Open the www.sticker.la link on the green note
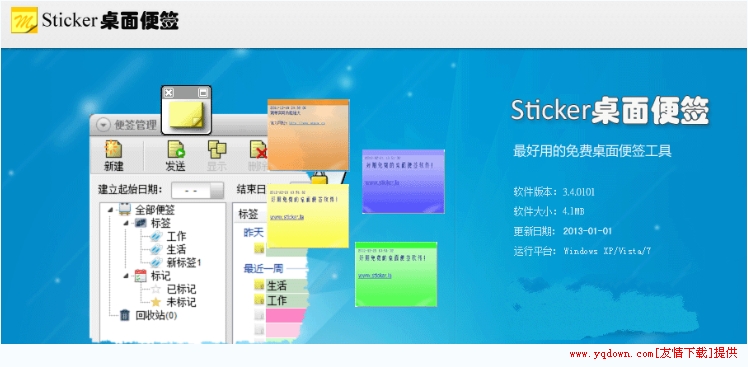748x367 pixels. tap(375, 275)
